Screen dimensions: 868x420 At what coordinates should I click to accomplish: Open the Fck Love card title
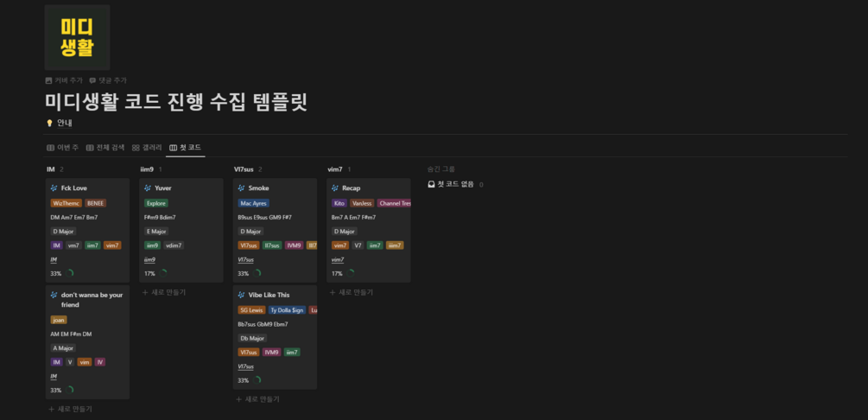(x=74, y=188)
